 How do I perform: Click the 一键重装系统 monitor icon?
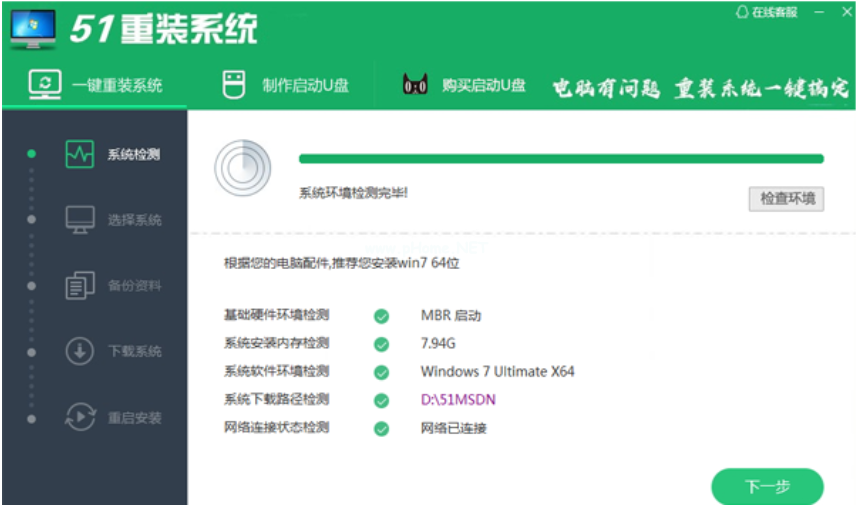[x=44, y=85]
